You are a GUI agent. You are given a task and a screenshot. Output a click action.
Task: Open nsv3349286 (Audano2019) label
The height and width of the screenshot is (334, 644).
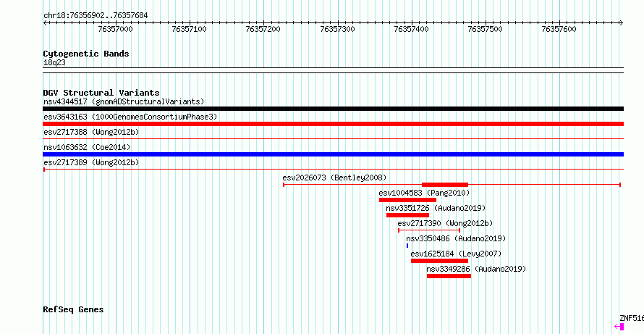point(476,269)
